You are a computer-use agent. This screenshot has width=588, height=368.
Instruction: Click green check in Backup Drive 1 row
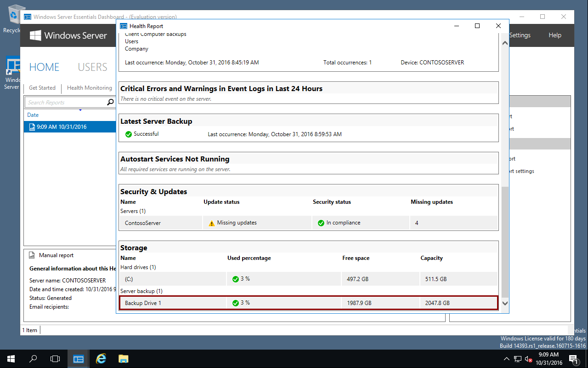click(236, 303)
